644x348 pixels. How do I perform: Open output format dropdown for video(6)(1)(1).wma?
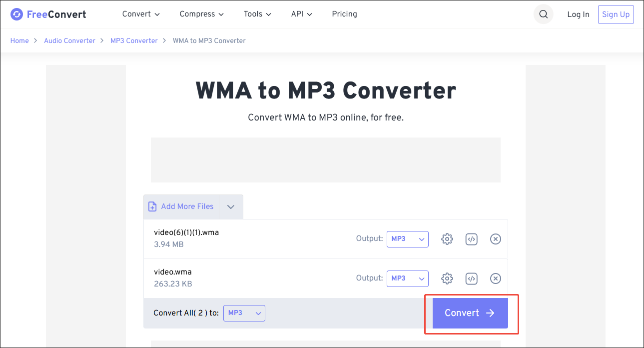tap(408, 239)
